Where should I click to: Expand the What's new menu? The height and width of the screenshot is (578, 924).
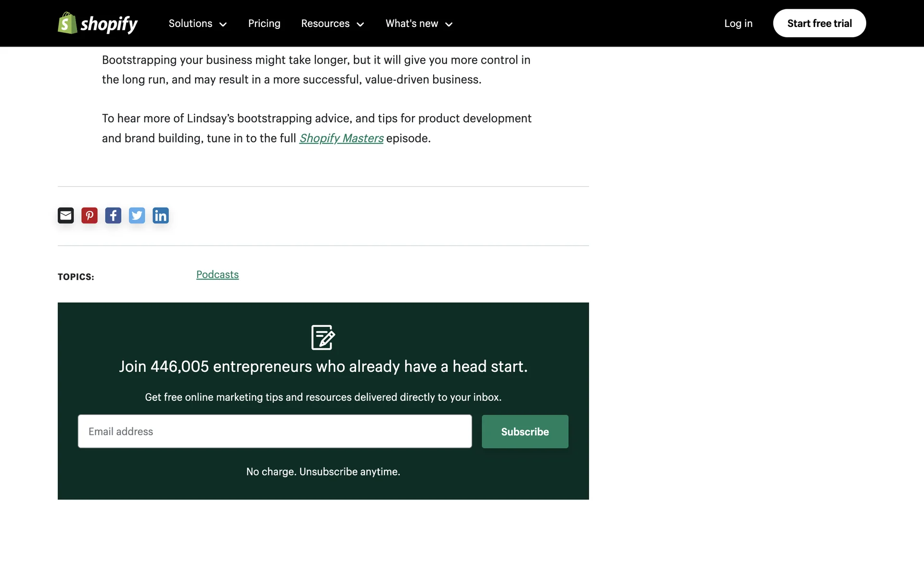[x=419, y=24]
